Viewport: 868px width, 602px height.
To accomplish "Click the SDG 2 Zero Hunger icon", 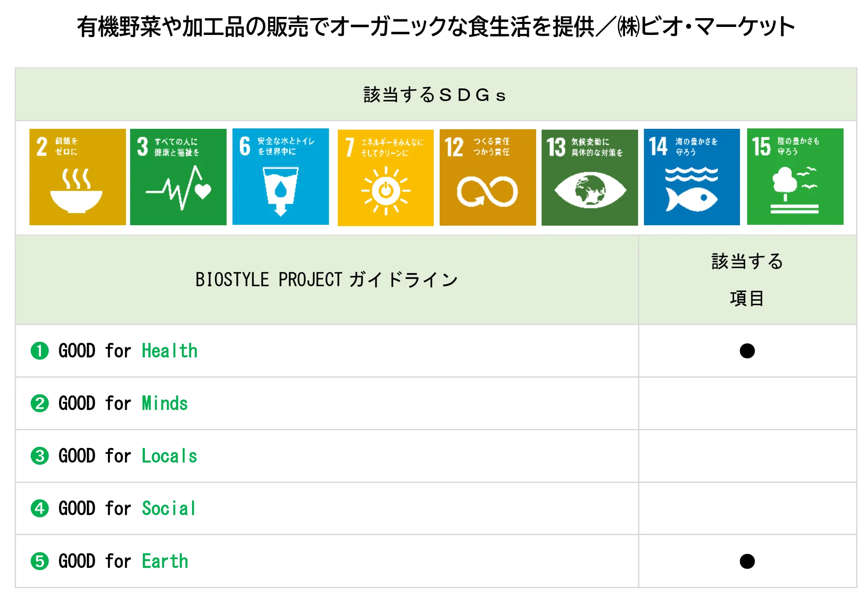I will (x=77, y=177).
